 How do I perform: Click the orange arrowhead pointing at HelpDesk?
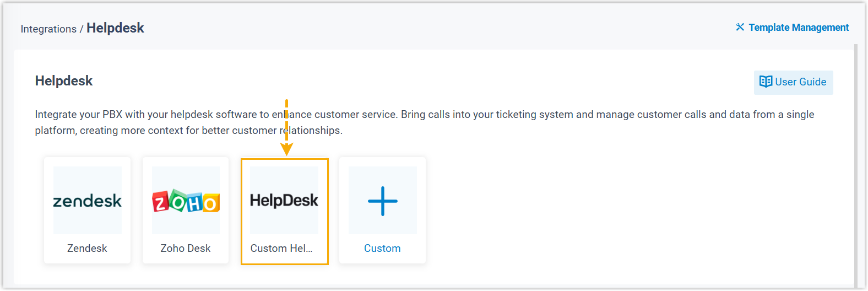[x=286, y=149]
